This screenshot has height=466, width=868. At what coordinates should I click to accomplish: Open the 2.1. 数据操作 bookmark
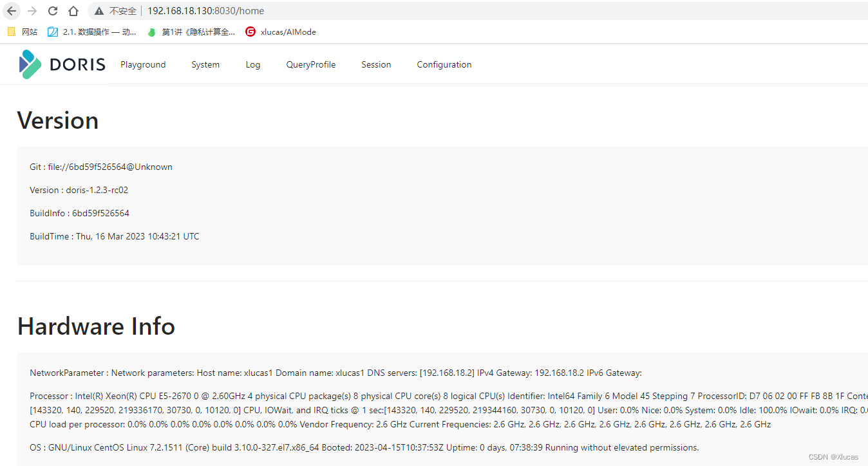92,32
